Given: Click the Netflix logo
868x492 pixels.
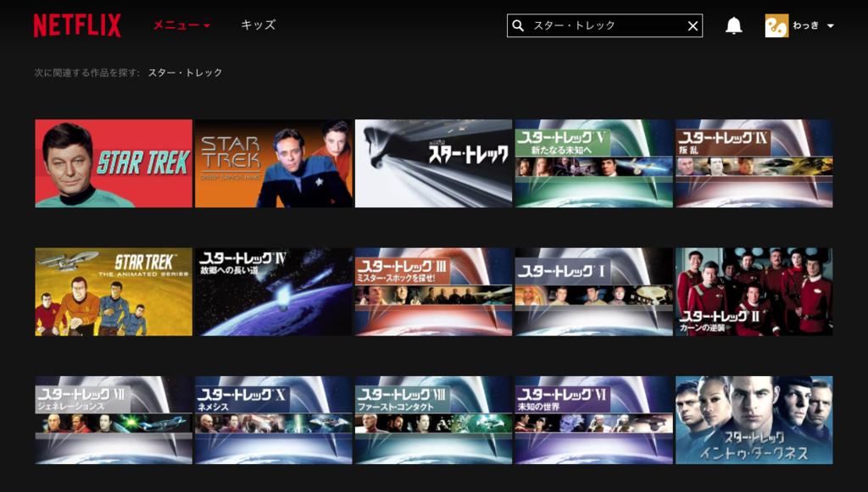Looking at the screenshot, I should [x=77, y=25].
